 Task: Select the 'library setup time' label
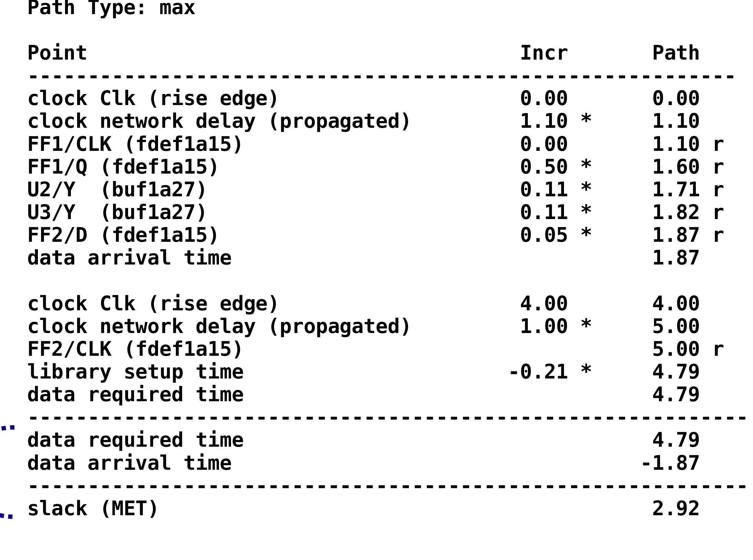pyautogui.click(x=135, y=372)
